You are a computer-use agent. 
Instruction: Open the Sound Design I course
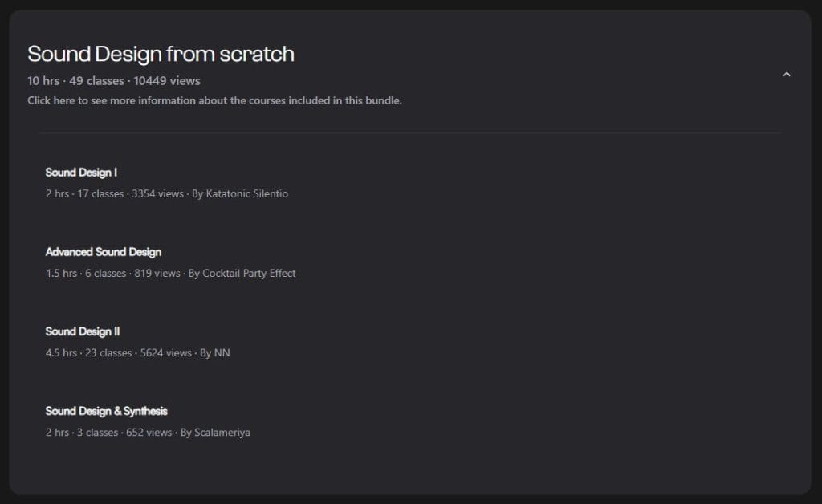point(82,173)
